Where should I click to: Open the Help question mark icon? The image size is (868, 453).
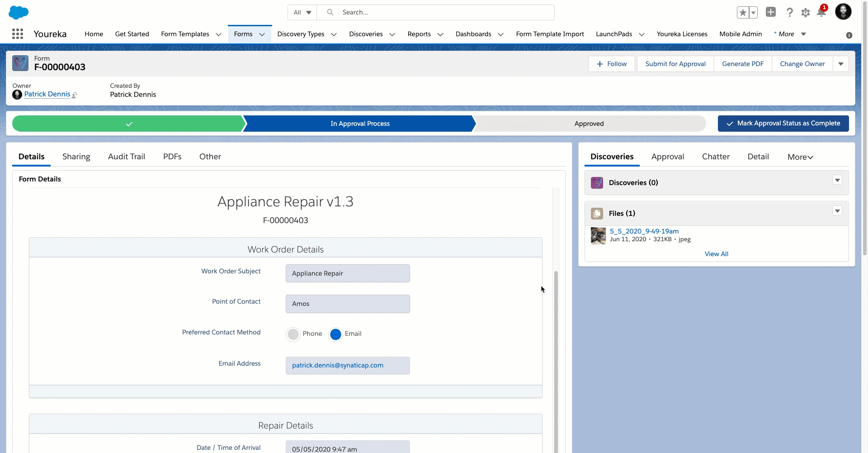click(x=789, y=13)
